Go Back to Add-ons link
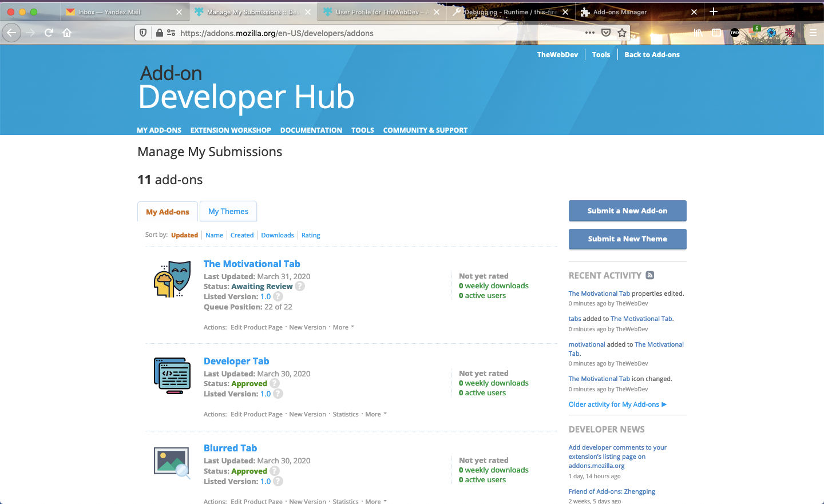The width and height of the screenshot is (824, 504). (x=652, y=54)
